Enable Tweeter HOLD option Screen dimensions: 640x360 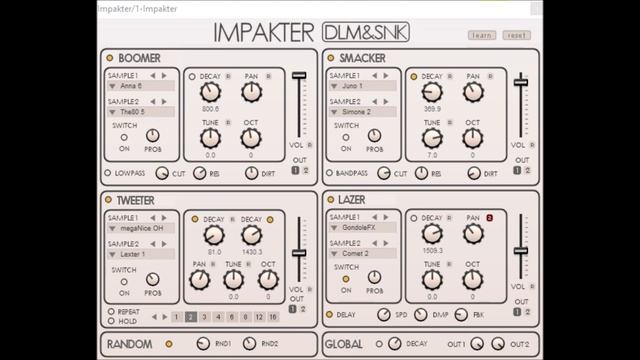(x=111, y=321)
